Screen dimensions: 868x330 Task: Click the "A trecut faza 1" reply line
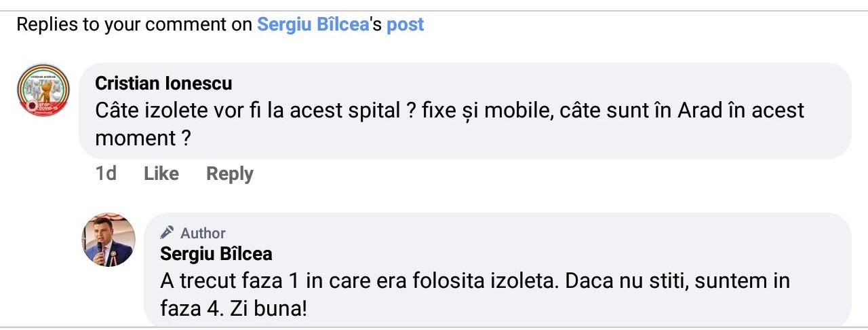pos(475,280)
